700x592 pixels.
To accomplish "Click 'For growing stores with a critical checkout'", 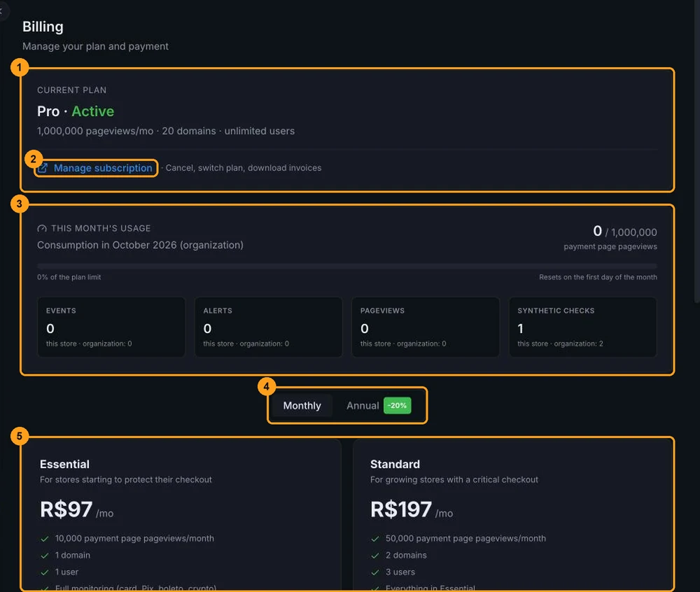I will (x=454, y=479).
